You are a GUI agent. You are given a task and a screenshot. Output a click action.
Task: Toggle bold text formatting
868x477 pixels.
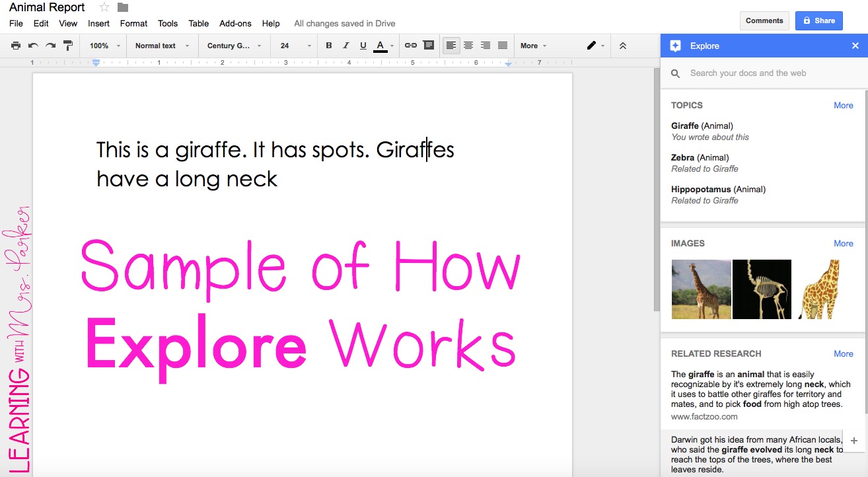click(328, 45)
